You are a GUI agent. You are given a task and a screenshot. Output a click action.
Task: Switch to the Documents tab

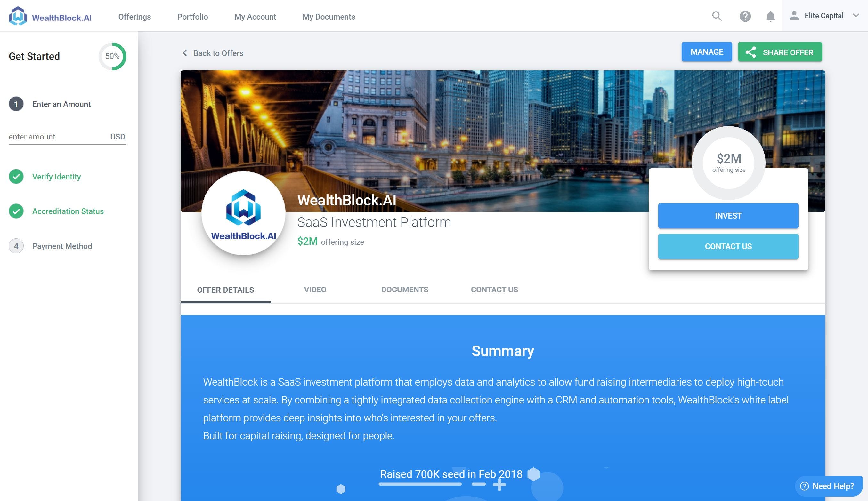(x=405, y=290)
